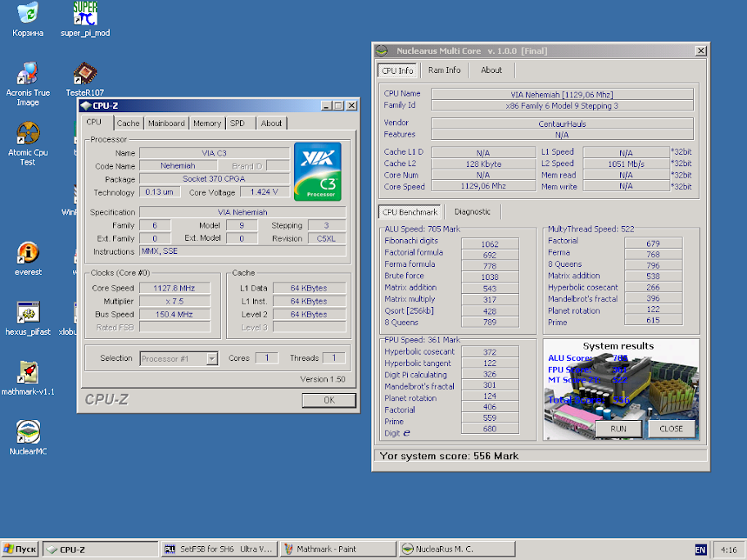Click the Code Name field showing Nehemiah
Viewport: 747px width, 560px height.
coord(179,165)
